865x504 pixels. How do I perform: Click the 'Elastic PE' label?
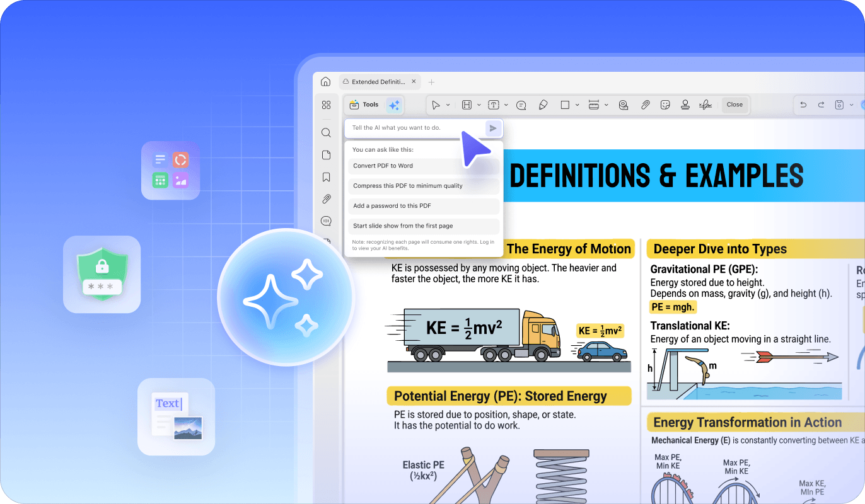pyautogui.click(x=424, y=465)
